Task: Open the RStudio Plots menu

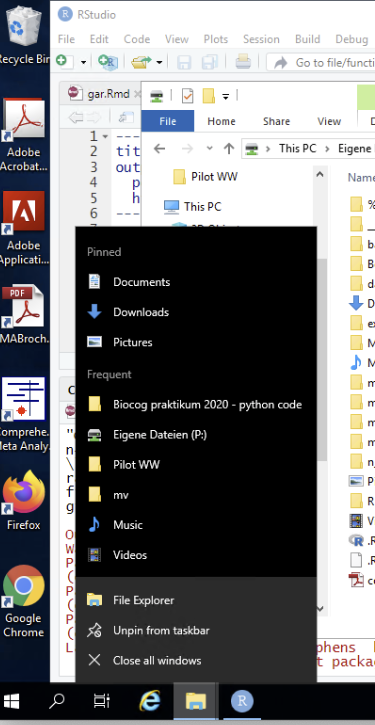Action: click(x=216, y=39)
